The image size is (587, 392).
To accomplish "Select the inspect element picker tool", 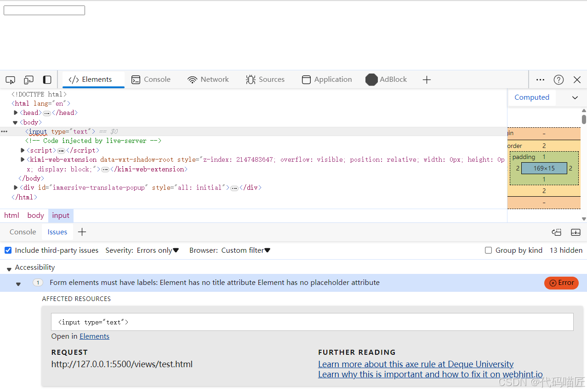I will (x=10, y=80).
